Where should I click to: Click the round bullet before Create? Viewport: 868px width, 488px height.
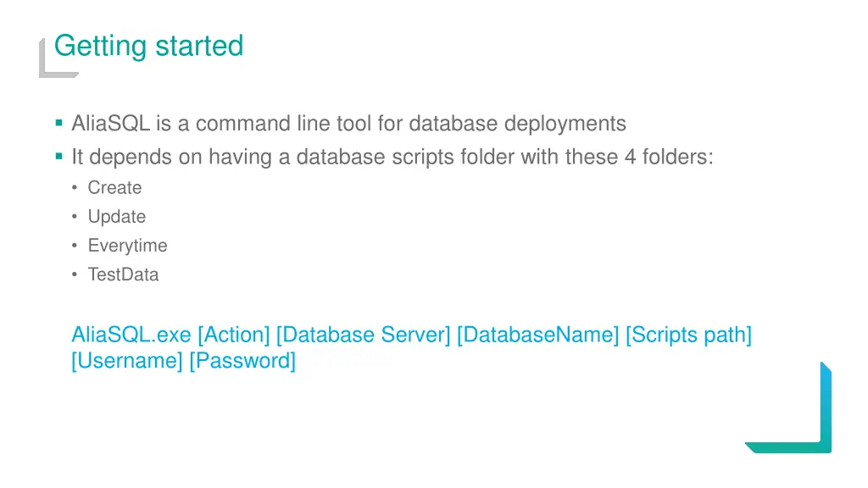click(x=75, y=187)
